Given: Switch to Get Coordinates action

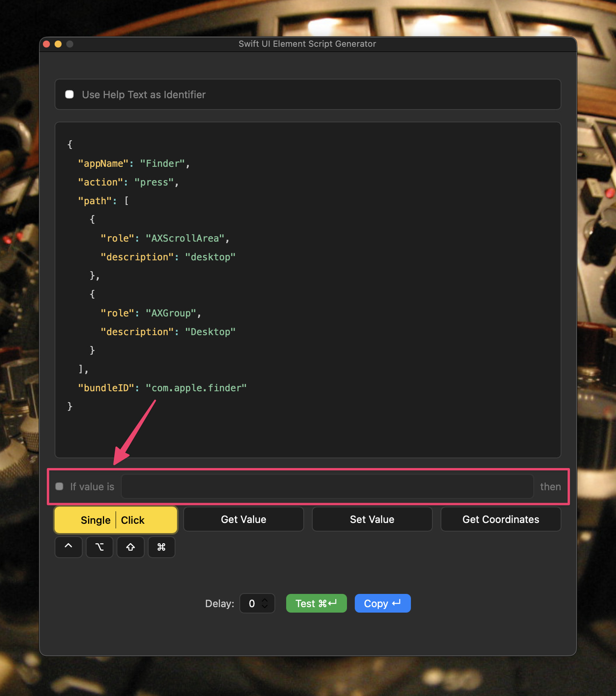Looking at the screenshot, I should [x=501, y=519].
